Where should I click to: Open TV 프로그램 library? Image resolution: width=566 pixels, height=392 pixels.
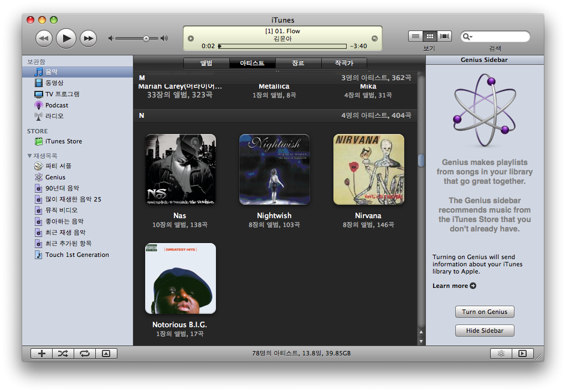click(78, 94)
